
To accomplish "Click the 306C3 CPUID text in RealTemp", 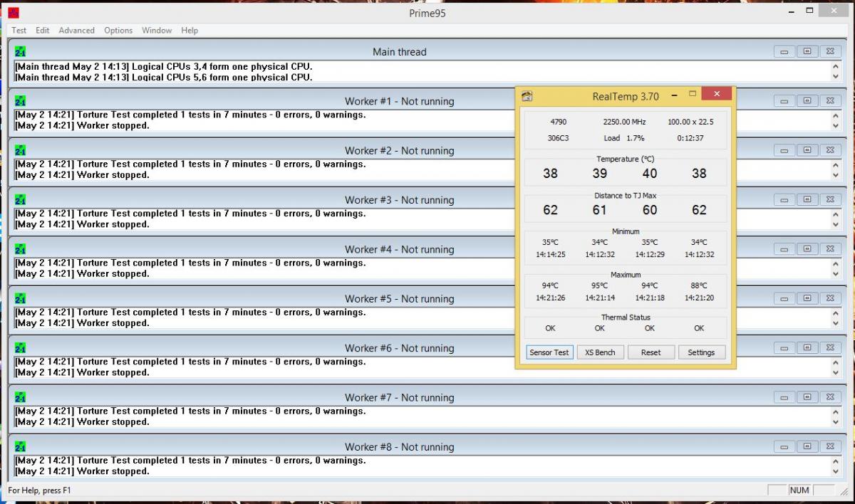I will tap(558, 138).
